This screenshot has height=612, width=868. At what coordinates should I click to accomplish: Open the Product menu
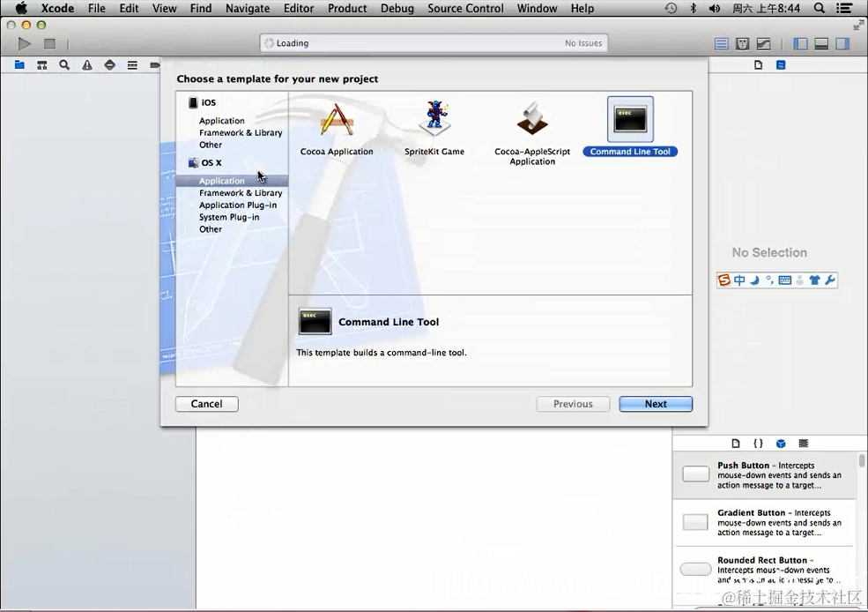(347, 8)
